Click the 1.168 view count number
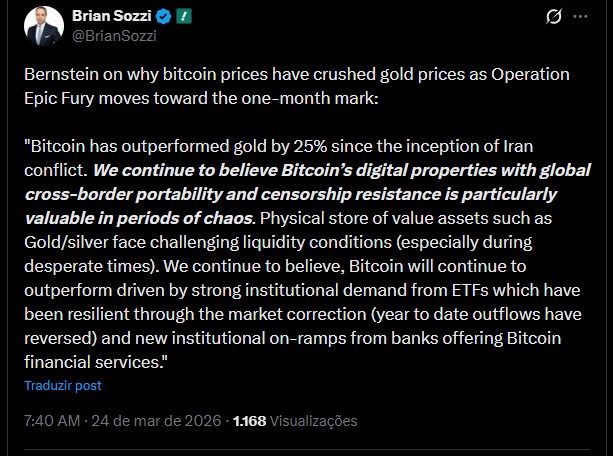The image size is (613, 456). coord(249,421)
